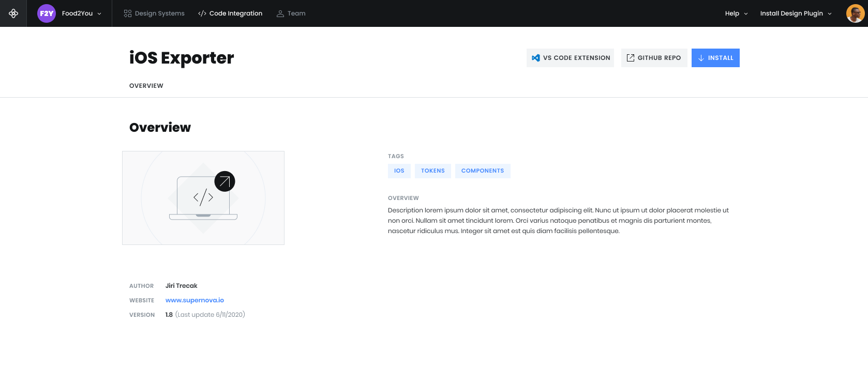This screenshot has width=868, height=369.
Task: Open the www.supernova.io website link
Action: (194, 300)
